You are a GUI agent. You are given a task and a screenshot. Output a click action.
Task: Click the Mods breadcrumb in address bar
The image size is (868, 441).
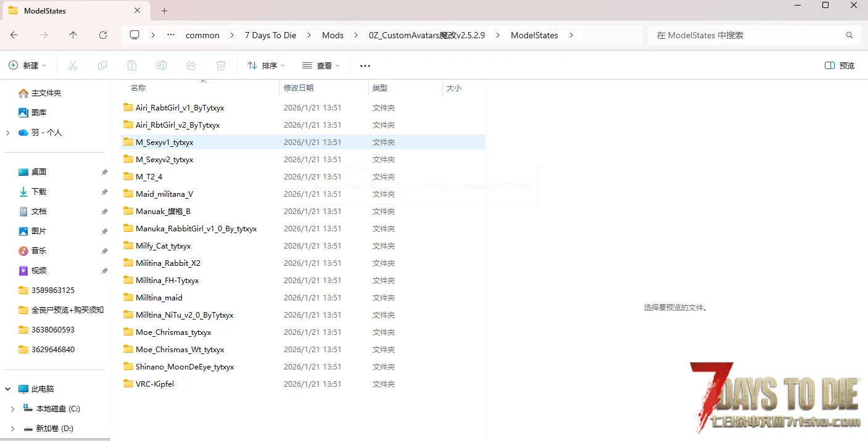click(x=333, y=35)
